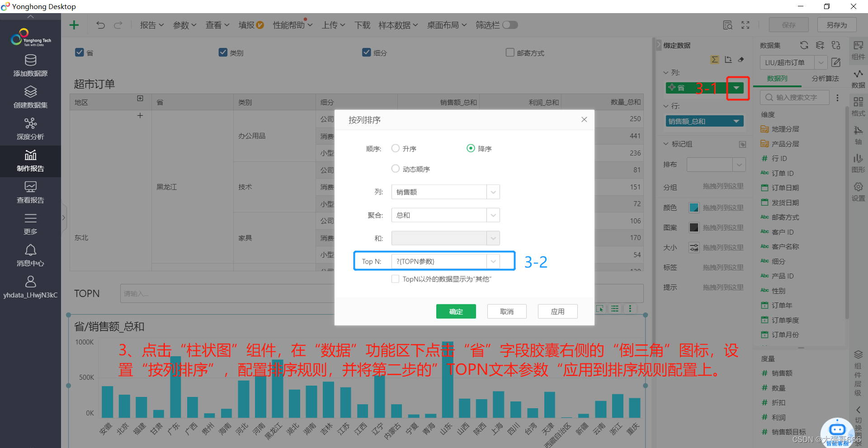Refresh the dataset with the refresh icon

[804, 45]
